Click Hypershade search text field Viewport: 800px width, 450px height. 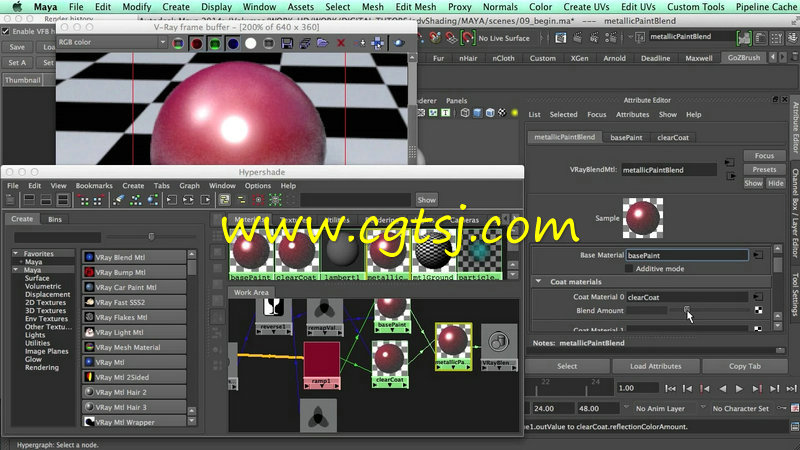click(355, 200)
